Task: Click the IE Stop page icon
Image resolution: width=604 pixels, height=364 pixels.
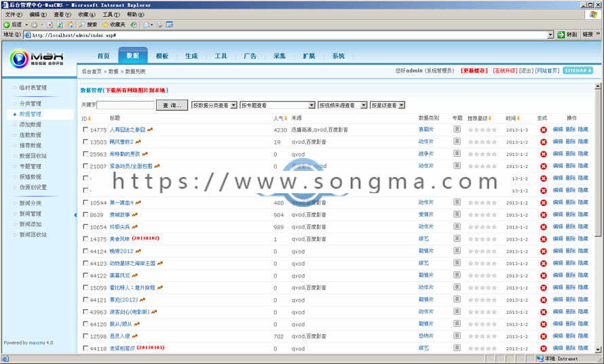Action: tap(50, 24)
